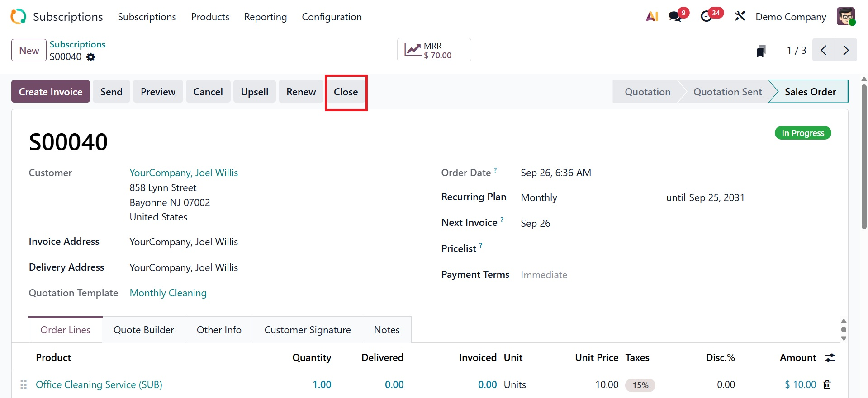Open the discuss messages icon

point(675,17)
